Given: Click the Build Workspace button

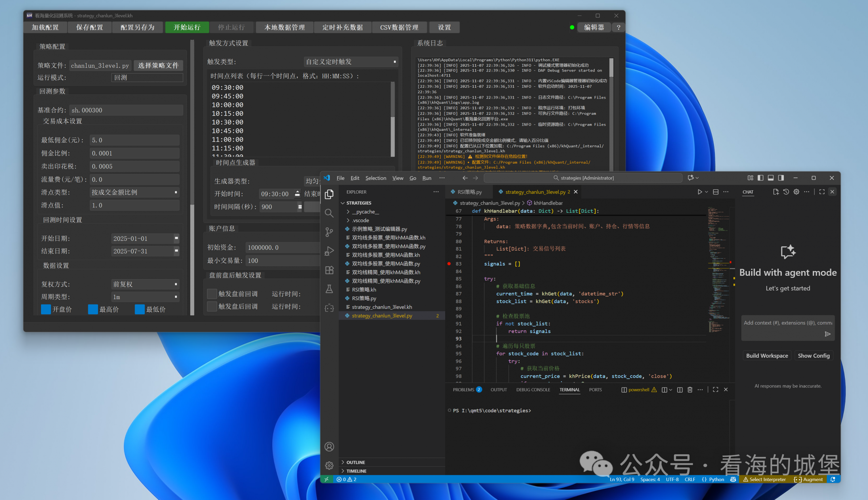Looking at the screenshot, I should click(767, 356).
